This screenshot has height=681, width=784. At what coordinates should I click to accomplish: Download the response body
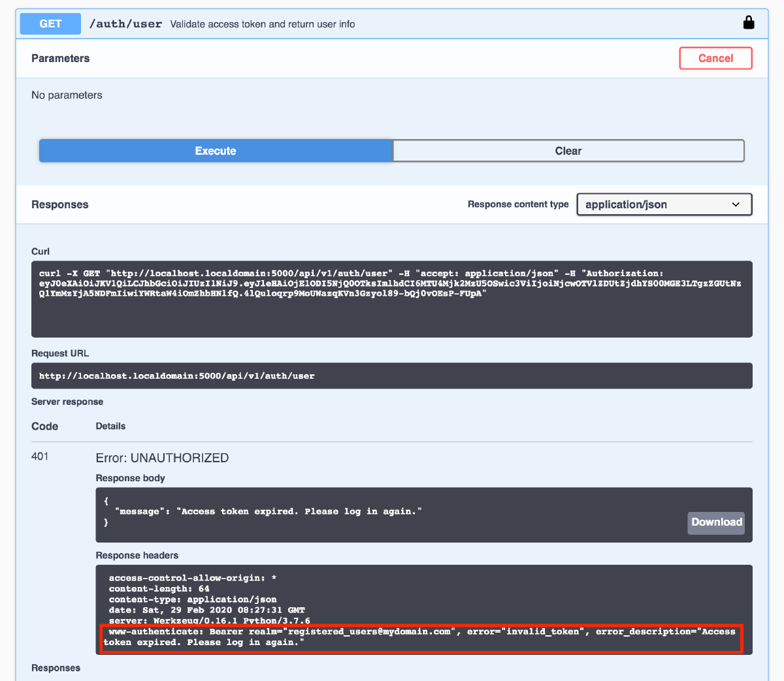point(715,522)
